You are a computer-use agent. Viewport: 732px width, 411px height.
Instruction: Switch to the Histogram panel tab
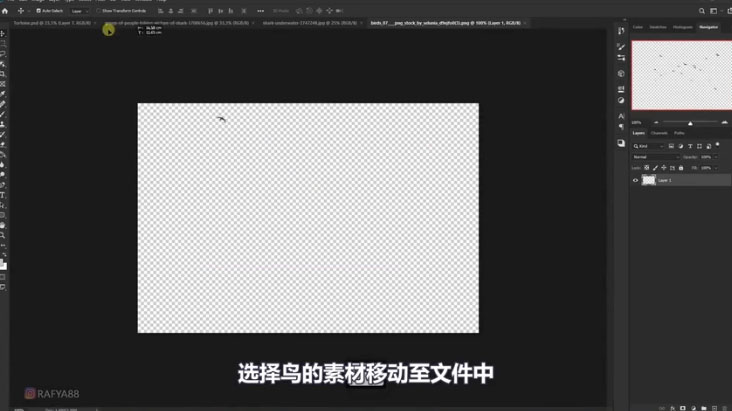point(682,27)
